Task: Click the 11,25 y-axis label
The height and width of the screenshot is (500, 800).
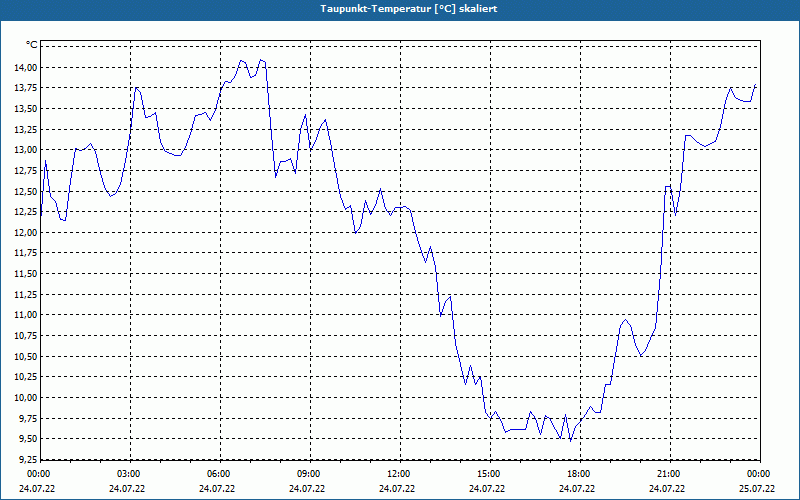Action: coord(26,294)
